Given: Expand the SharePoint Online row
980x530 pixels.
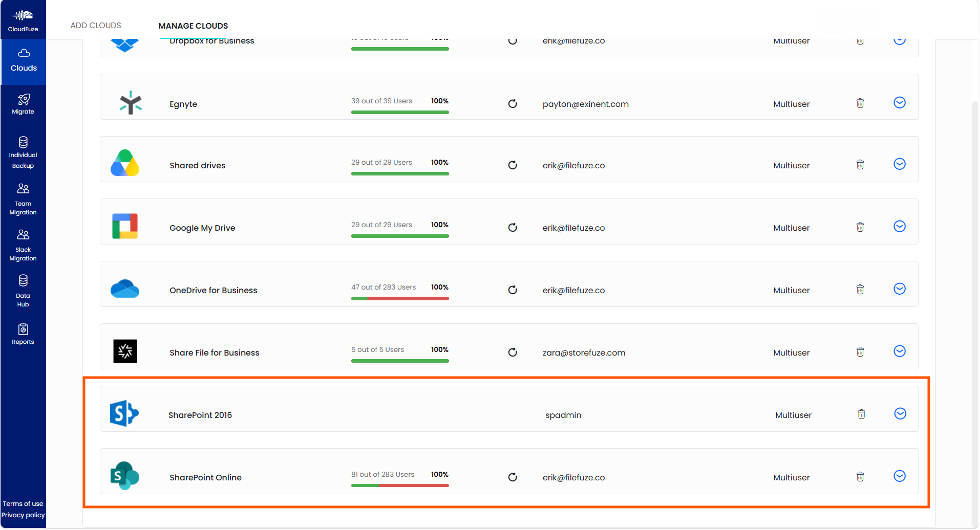Looking at the screenshot, I should (x=900, y=476).
